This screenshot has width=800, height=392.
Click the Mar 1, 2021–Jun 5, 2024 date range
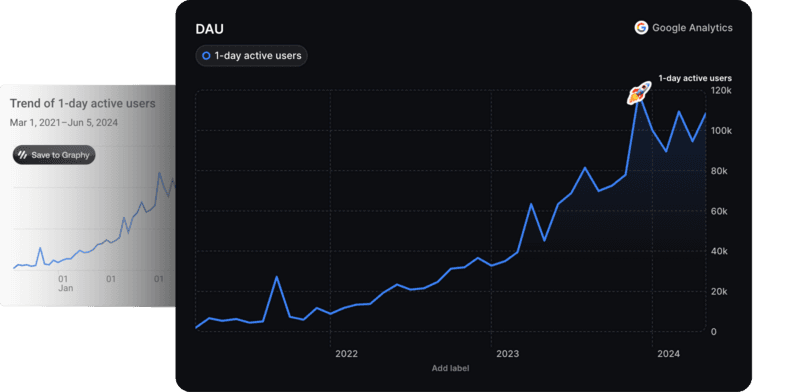coord(64,122)
